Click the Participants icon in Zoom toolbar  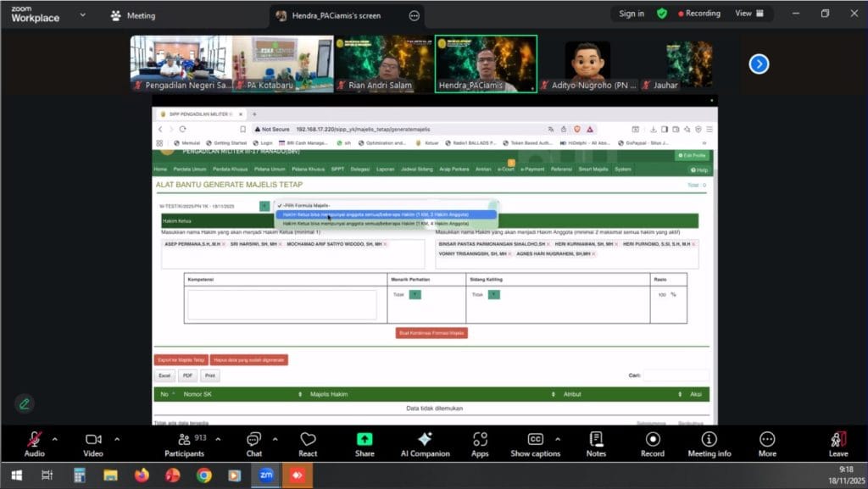click(x=184, y=439)
